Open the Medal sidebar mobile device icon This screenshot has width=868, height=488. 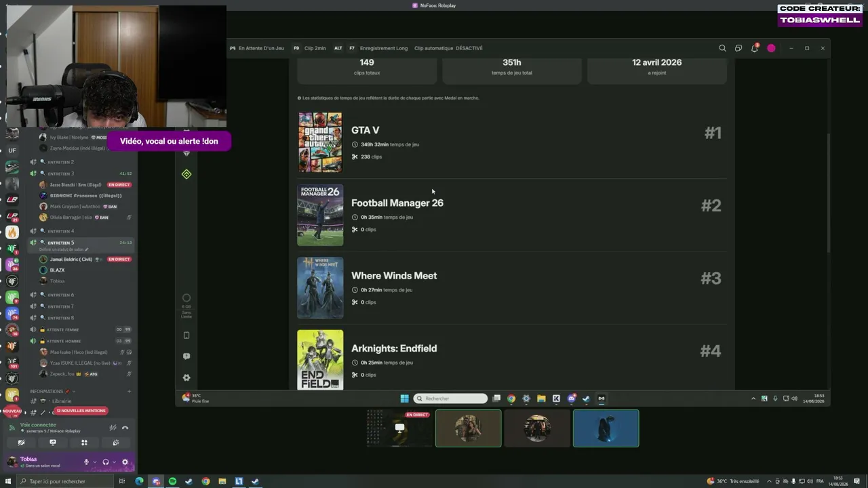click(x=186, y=335)
